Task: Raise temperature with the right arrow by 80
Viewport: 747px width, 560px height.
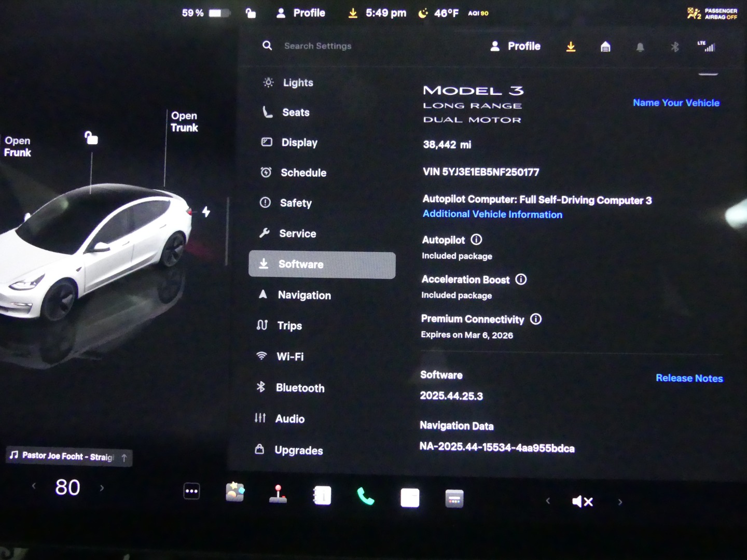Action: [x=102, y=488]
